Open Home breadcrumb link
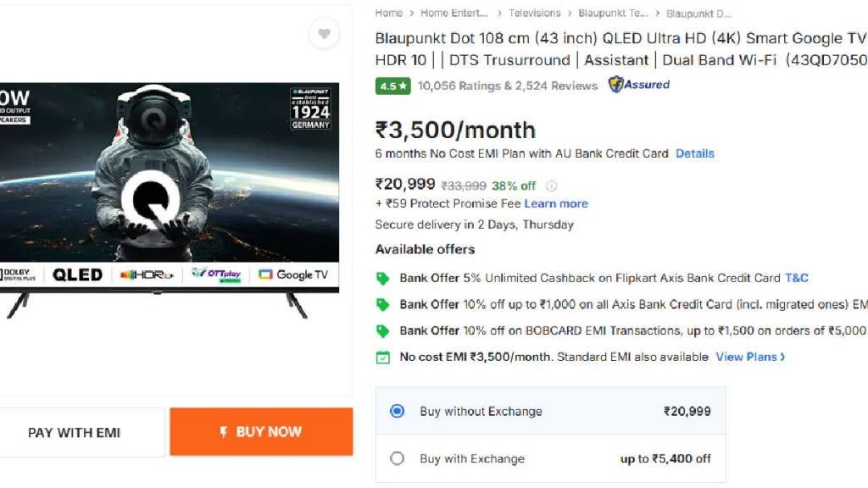The height and width of the screenshot is (488, 868). tap(389, 14)
